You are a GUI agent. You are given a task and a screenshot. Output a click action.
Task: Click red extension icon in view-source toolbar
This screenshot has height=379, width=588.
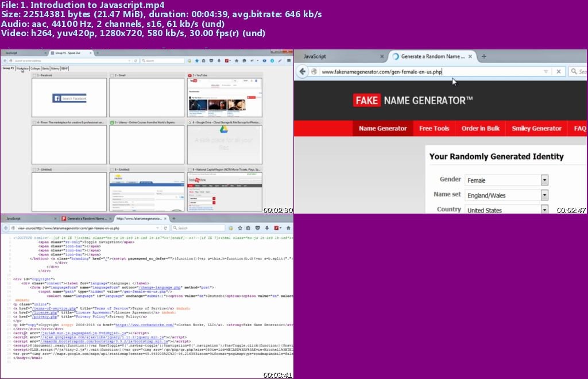[277, 228]
